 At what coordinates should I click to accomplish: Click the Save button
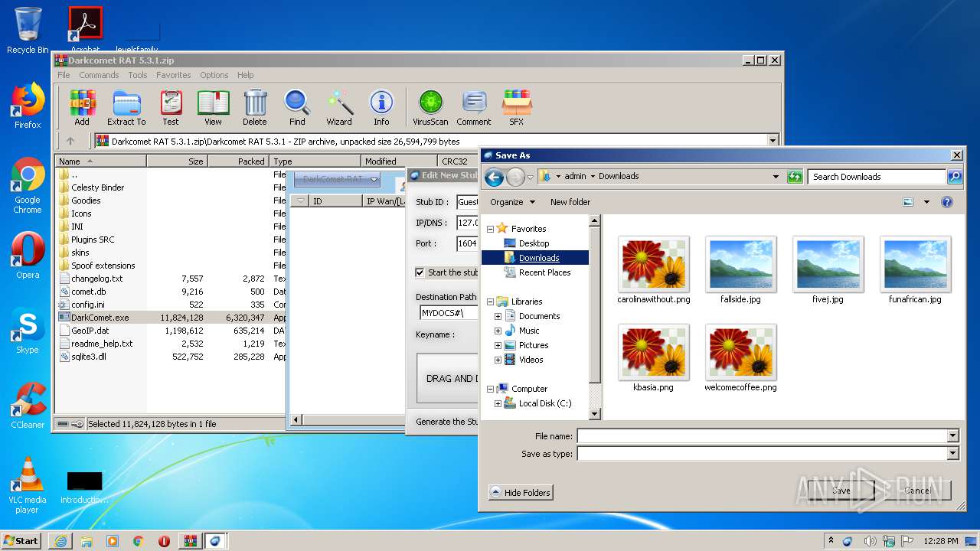coord(841,491)
